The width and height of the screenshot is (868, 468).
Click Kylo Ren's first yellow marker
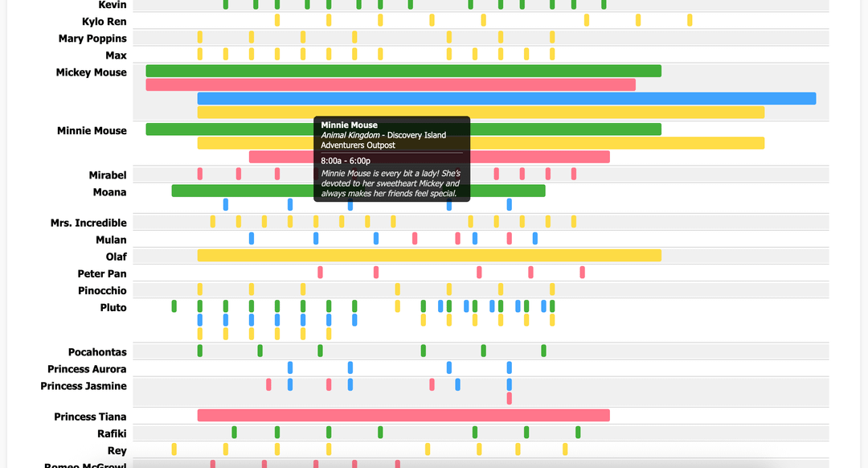pyautogui.click(x=277, y=20)
